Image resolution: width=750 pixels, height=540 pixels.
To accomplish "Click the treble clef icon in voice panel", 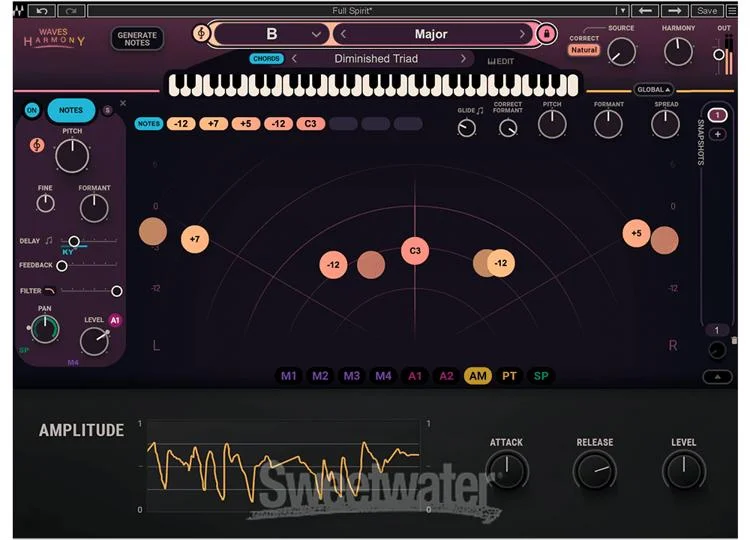I will coord(37,145).
